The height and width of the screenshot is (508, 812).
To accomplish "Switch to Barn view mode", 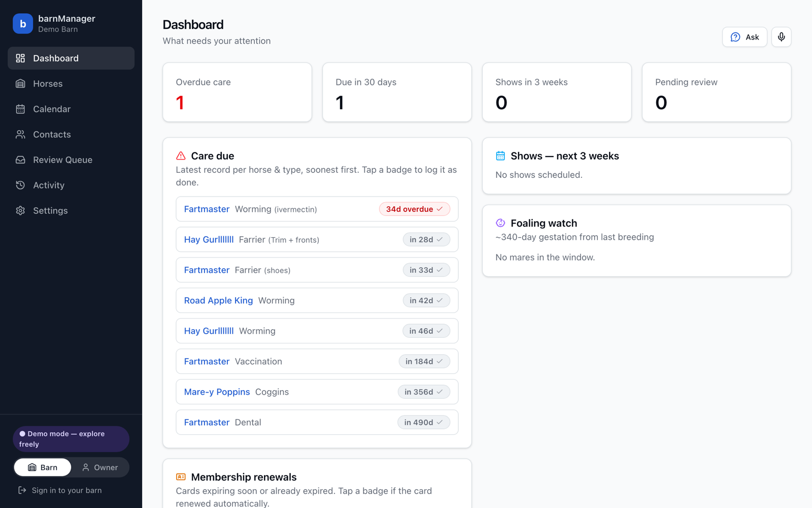I will [43, 467].
